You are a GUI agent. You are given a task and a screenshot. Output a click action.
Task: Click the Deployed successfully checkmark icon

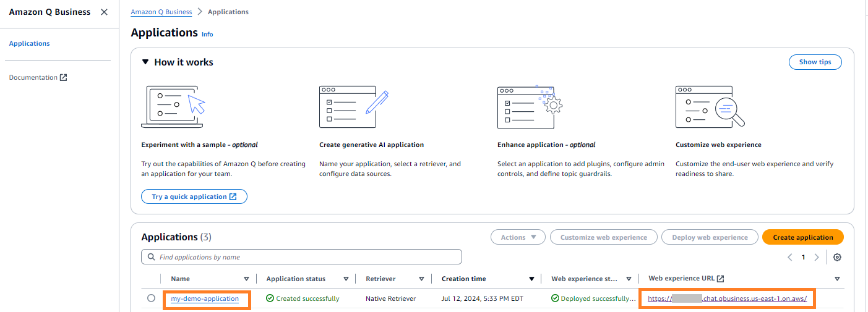coord(555,298)
